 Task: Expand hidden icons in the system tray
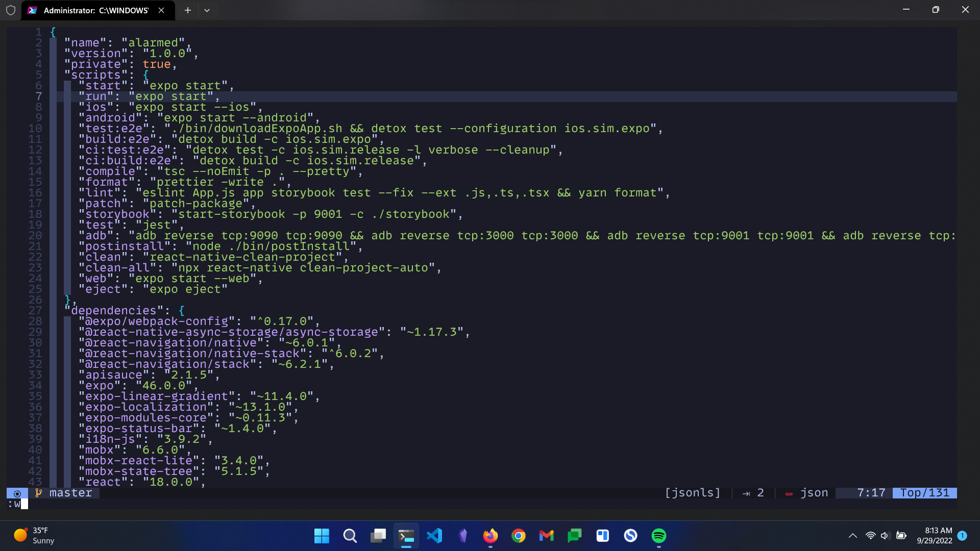[x=852, y=536]
